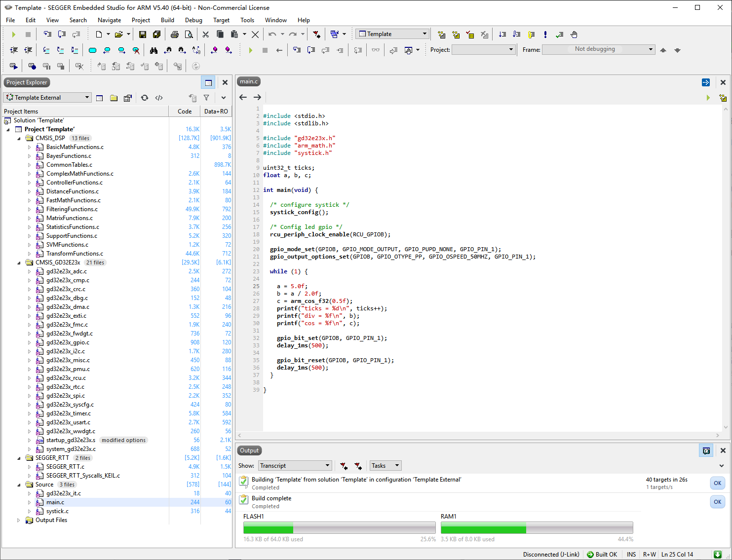Click the Frame down arrow icon
This screenshot has height=560, width=732.
coord(677,50)
